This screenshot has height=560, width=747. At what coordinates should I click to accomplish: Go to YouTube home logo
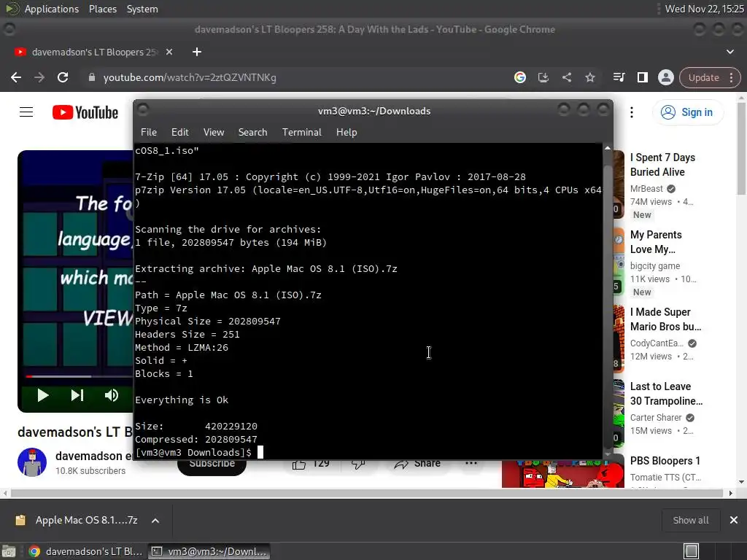pos(85,112)
